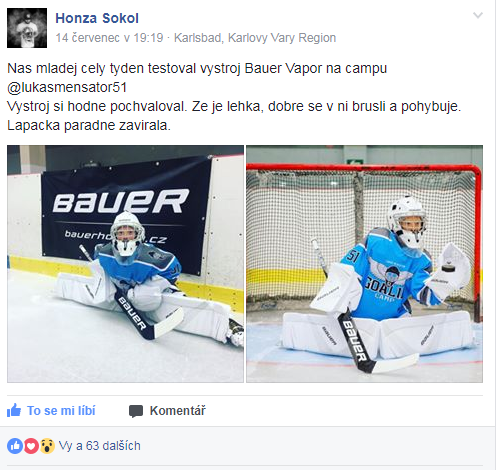Open the post timestamp 14 červenec v 19:19
Screen dimensions: 496x470
tap(109, 38)
